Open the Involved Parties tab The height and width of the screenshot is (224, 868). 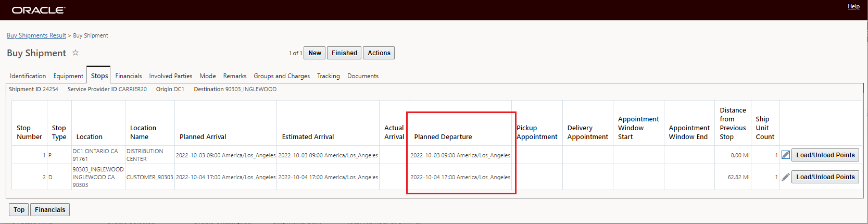[171, 76]
